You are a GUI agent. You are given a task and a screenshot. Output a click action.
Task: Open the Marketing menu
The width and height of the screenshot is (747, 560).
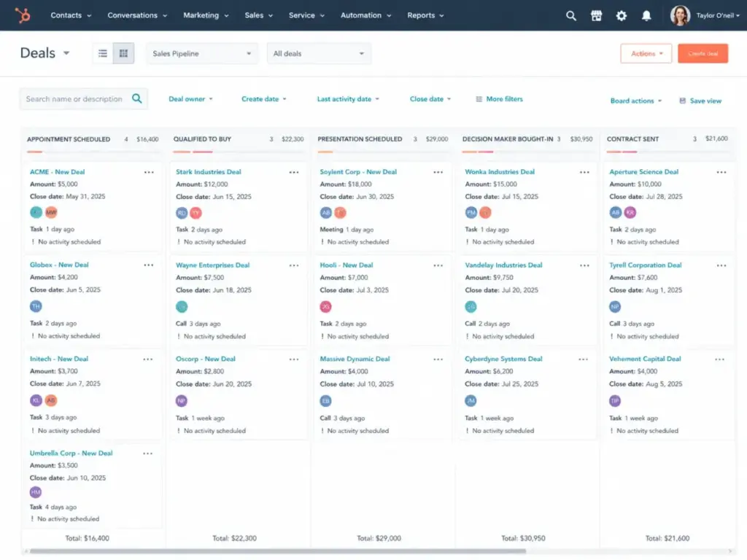tap(206, 15)
